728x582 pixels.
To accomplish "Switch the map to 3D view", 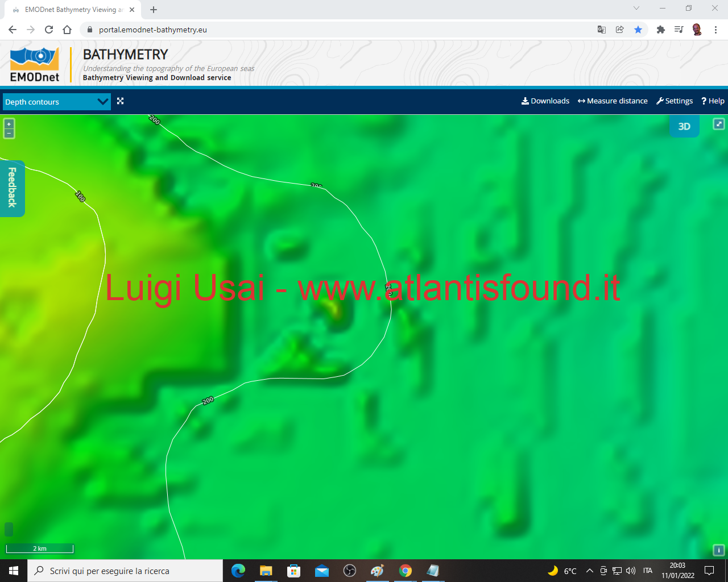I will [684, 126].
